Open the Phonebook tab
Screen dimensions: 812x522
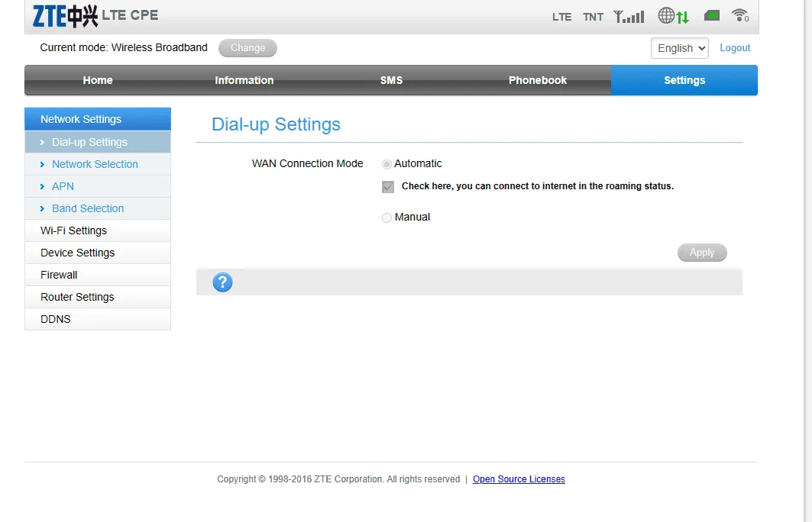click(538, 80)
